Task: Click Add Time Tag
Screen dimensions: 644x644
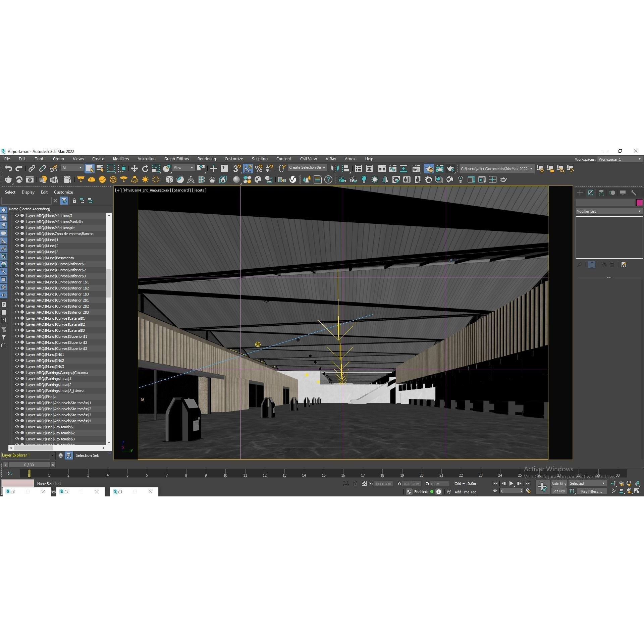Action: click(x=465, y=492)
